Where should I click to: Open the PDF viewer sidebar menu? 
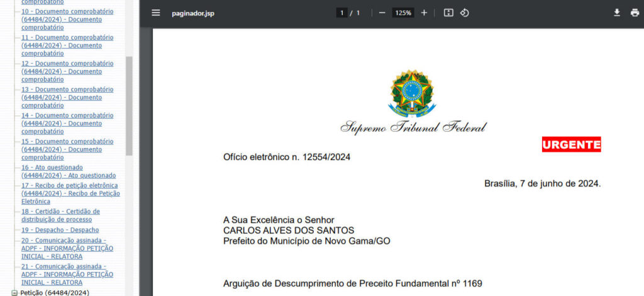(x=156, y=13)
